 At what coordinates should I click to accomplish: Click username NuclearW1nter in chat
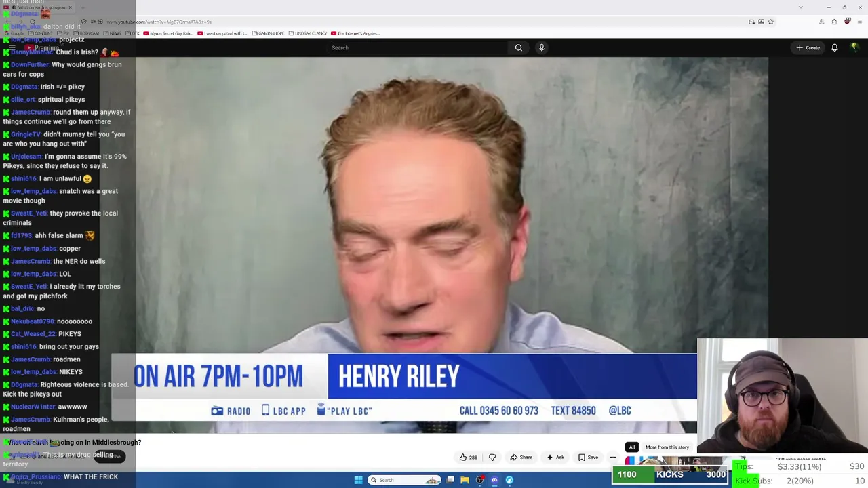coord(33,407)
